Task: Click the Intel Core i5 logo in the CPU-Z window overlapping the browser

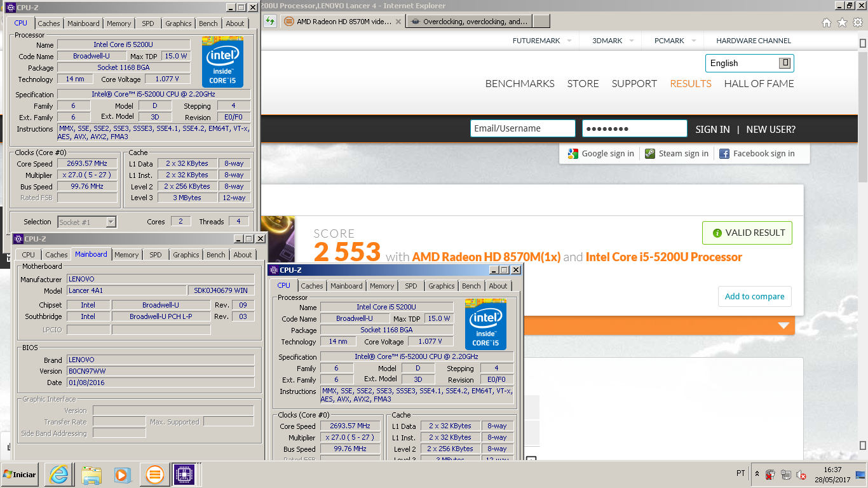Action: (485, 325)
